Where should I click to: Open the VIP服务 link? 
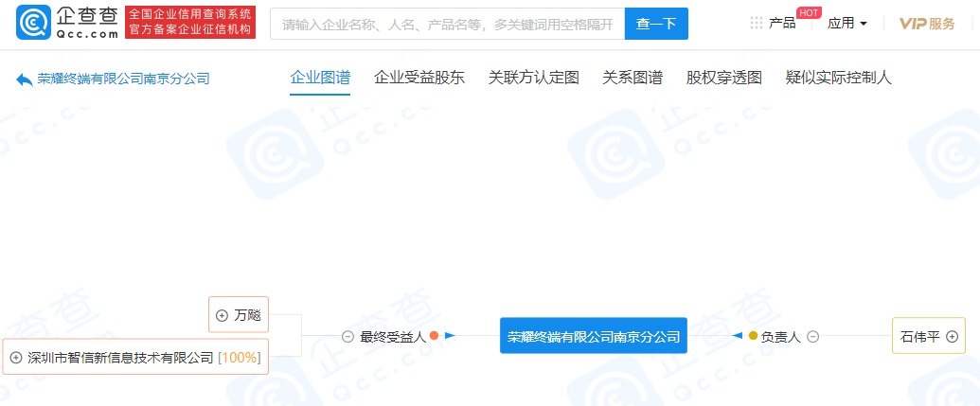928,24
